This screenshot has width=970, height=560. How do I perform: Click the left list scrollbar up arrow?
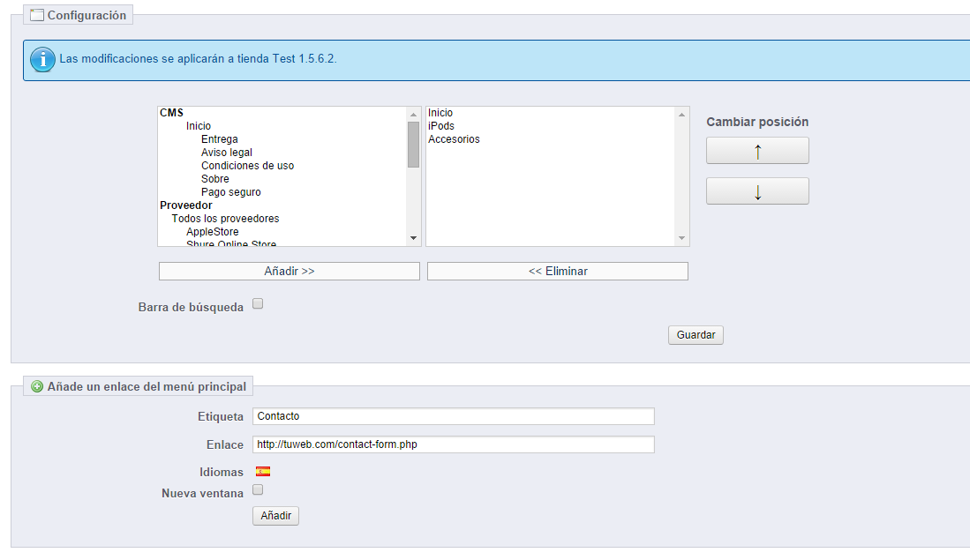[413, 114]
